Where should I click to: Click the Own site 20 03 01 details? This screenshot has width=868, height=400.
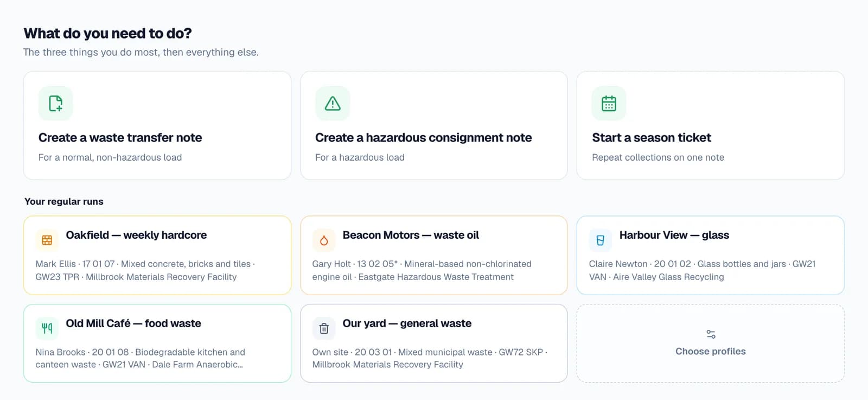coord(430,358)
